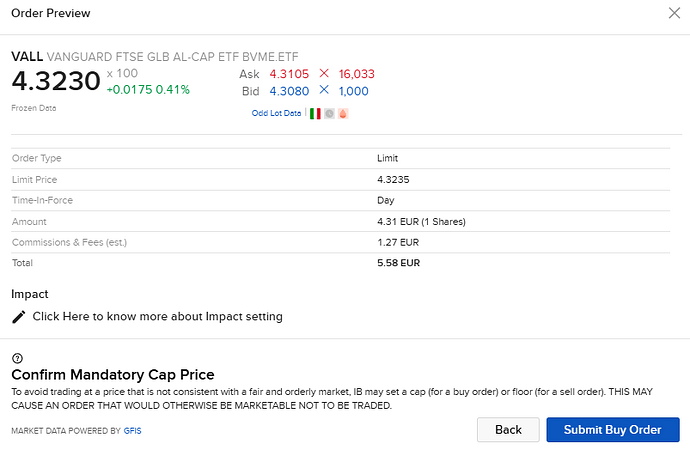
Task: Click the Time-In-Force label
Action: coord(42,200)
